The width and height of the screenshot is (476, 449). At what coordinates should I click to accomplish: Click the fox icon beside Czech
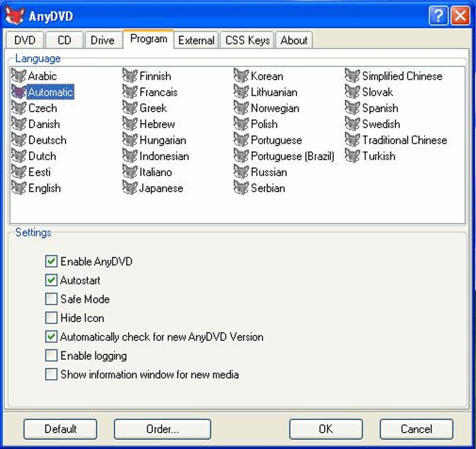pos(19,108)
